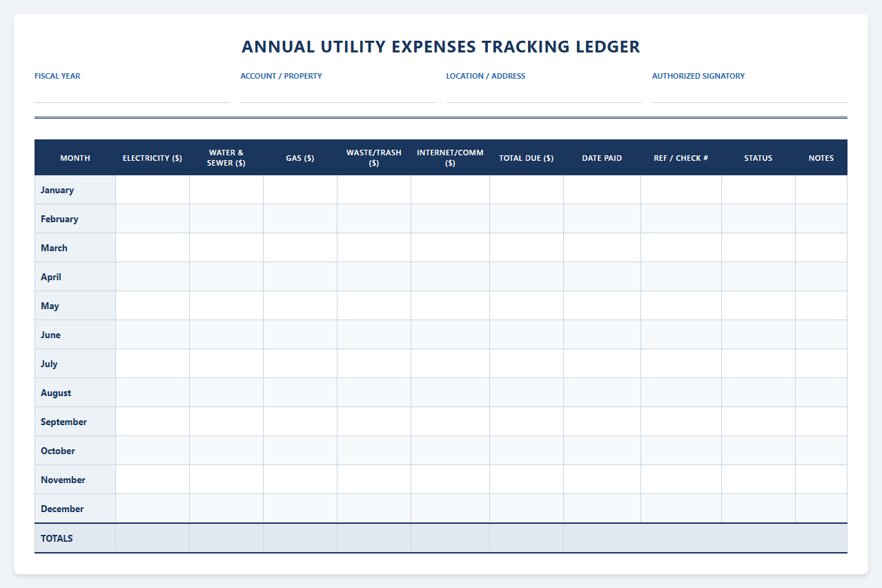The image size is (882, 588).
Task: Click February's Water & Sewer cell
Action: tap(226, 219)
